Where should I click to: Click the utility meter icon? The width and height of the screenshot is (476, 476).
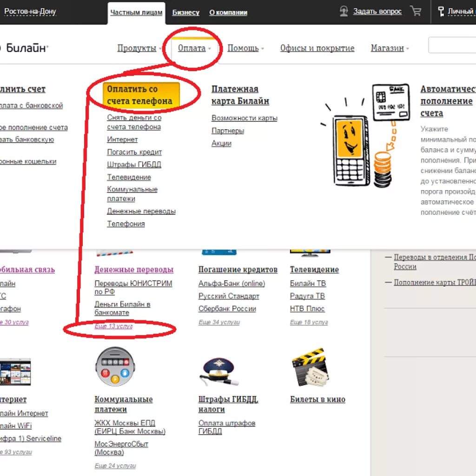coord(115,366)
